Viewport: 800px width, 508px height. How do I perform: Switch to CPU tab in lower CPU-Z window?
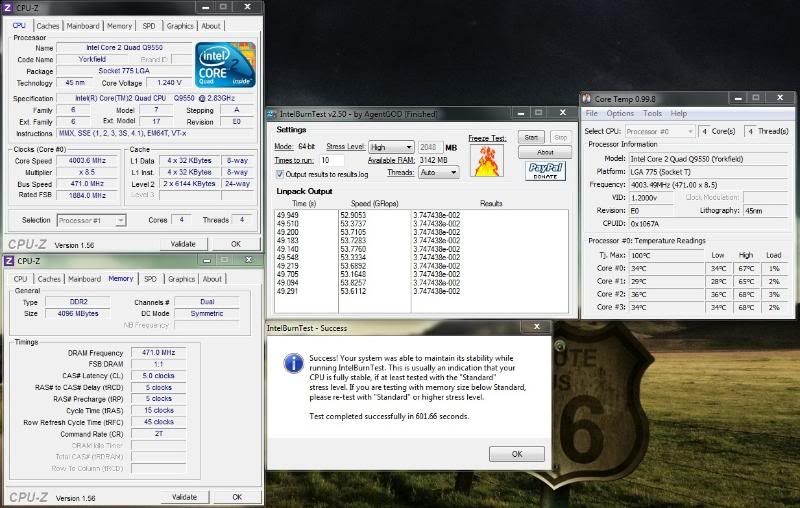pyautogui.click(x=20, y=279)
